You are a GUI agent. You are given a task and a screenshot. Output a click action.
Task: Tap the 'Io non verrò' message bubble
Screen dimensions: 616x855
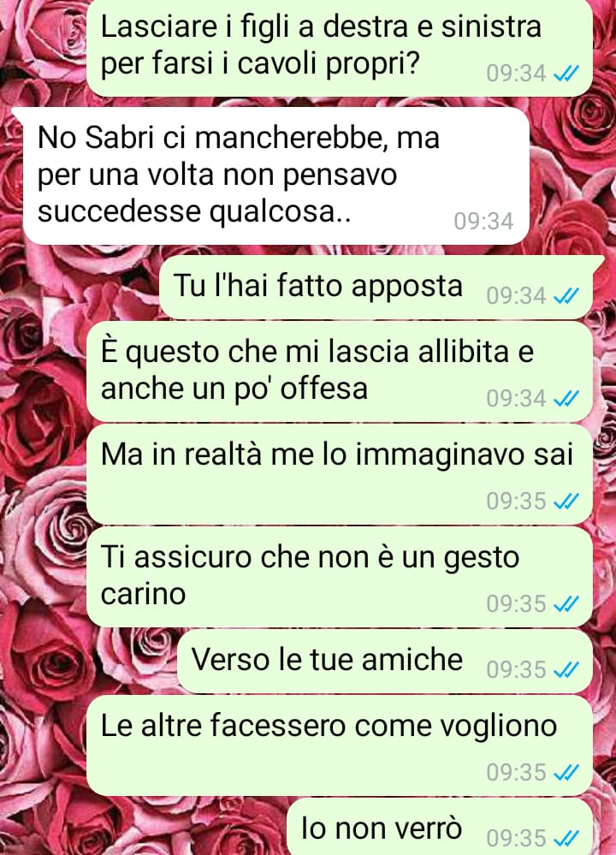(440, 827)
